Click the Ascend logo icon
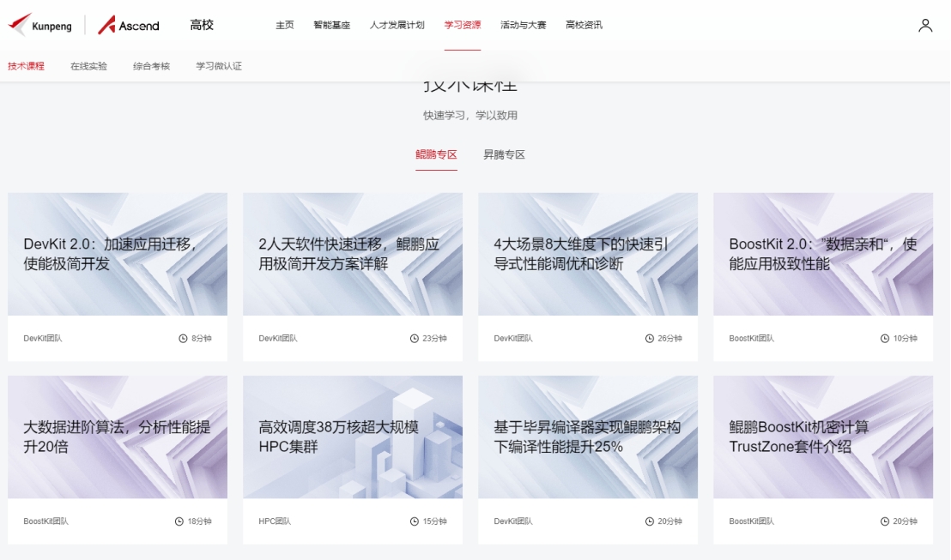Image resolution: width=951 pixels, height=560 pixels. pyautogui.click(x=106, y=25)
